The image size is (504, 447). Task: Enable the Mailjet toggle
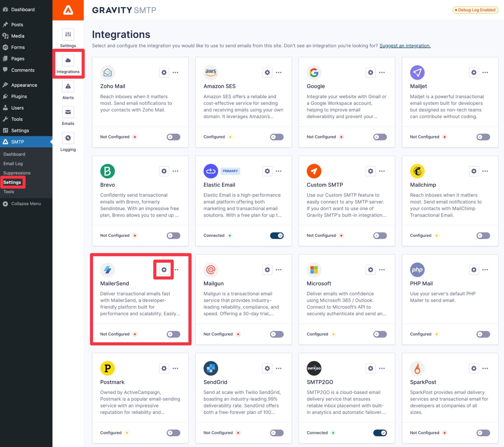pos(483,137)
